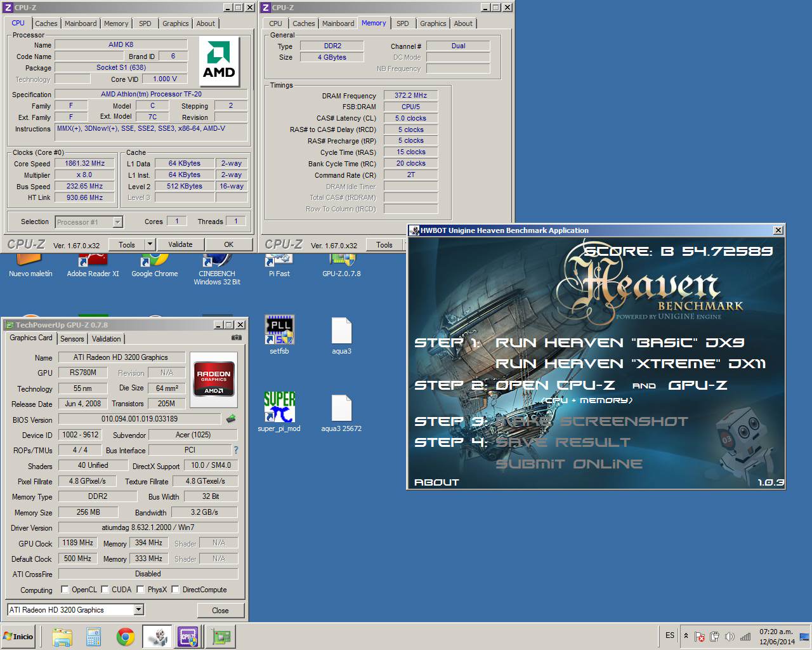
Task: Open the Tools dropdown arrow in left CPU-Z
Action: 150,244
